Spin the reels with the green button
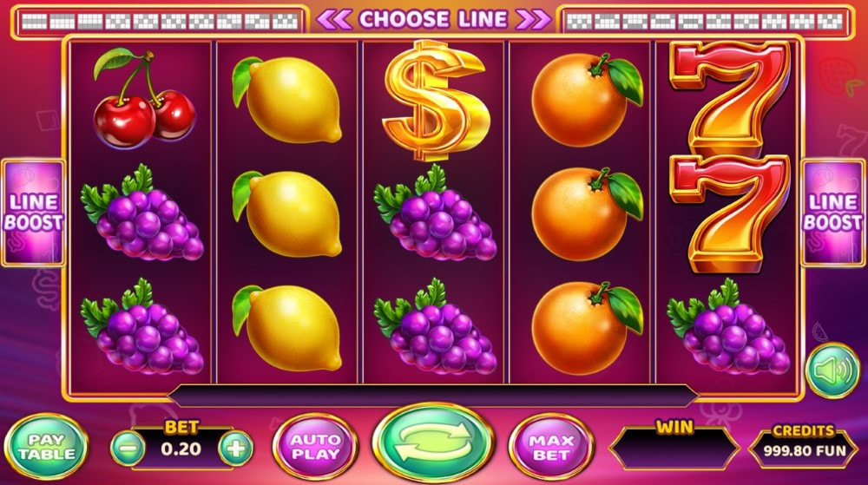The width and height of the screenshot is (868, 485). coord(433,443)
